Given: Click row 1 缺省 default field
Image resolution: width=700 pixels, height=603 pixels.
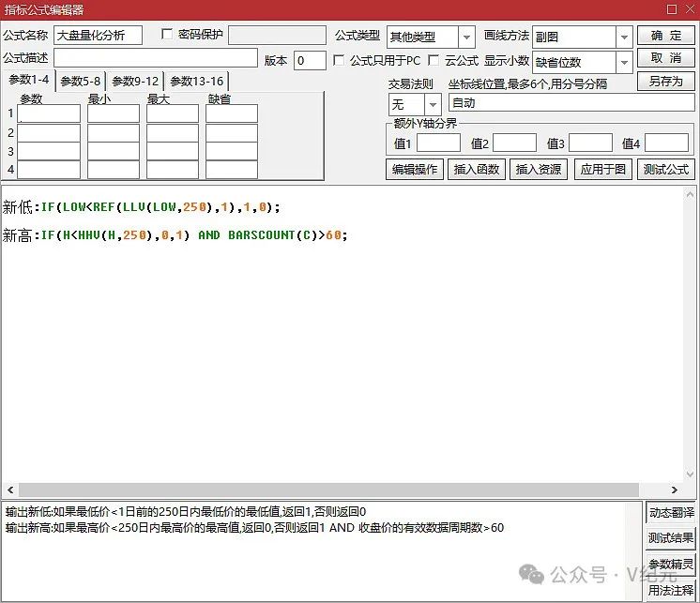Looking at the screenshot, I should point(231,113).
